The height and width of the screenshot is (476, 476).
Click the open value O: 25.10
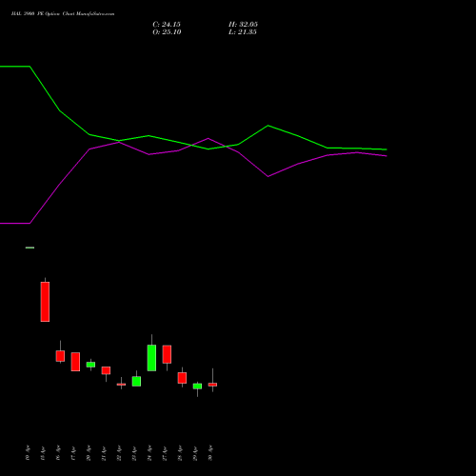point(167,32)
